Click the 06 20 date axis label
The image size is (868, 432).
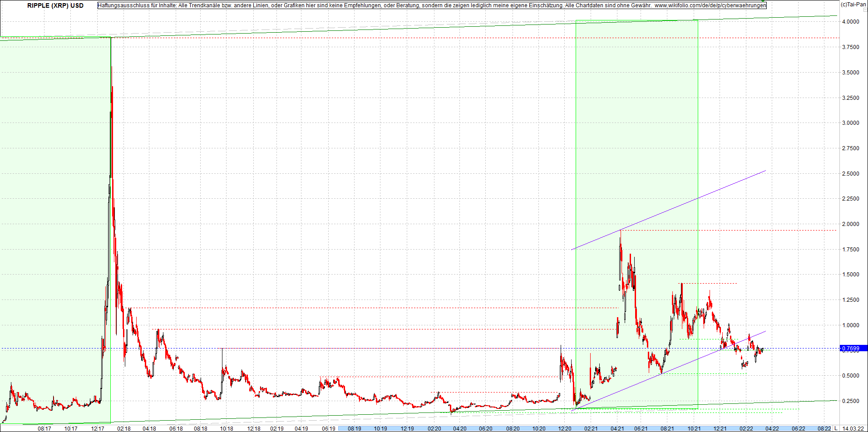(x=486, y=428)
